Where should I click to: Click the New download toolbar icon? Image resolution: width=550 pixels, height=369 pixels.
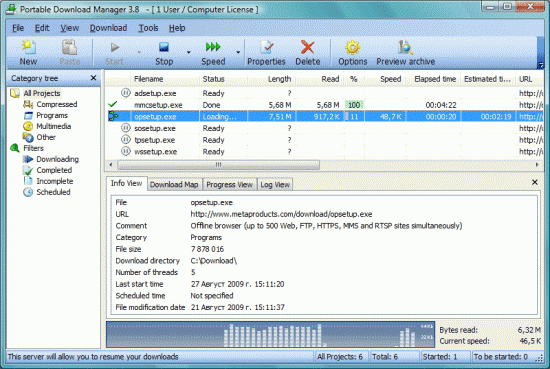[28, 47]
